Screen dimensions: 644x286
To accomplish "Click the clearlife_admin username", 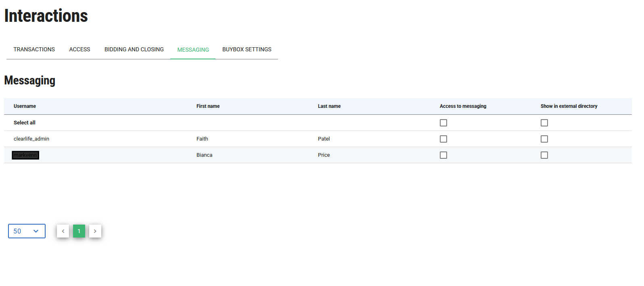I will pos(31,139).
